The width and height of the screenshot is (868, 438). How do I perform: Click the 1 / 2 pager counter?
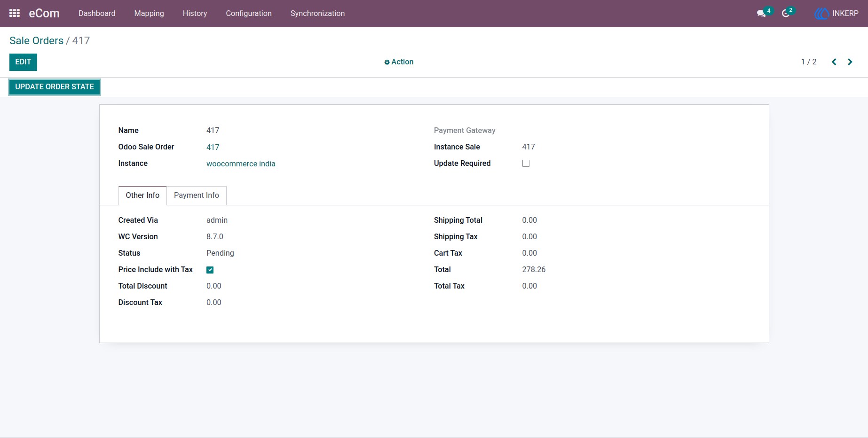pyautogui.click(x=809, y=62)
